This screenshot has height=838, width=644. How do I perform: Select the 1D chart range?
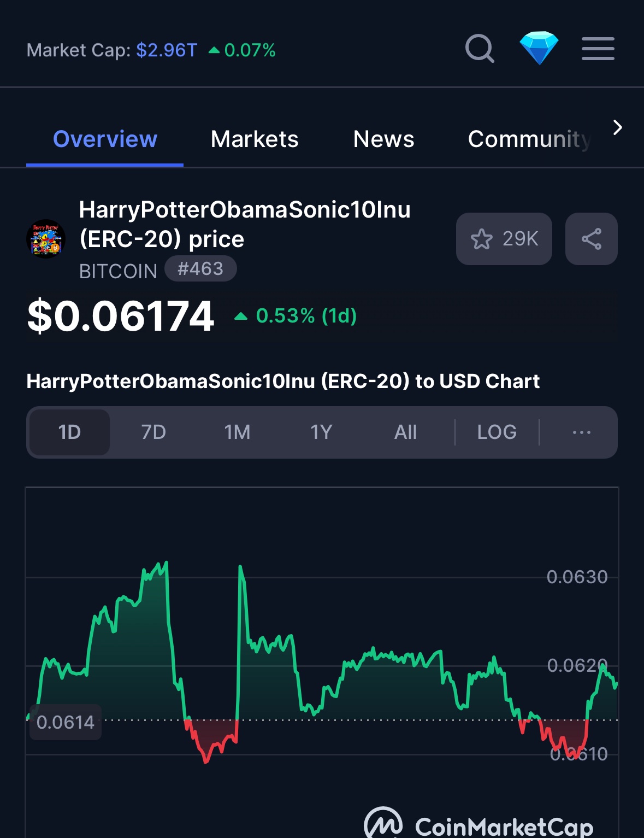pos(69,432)
